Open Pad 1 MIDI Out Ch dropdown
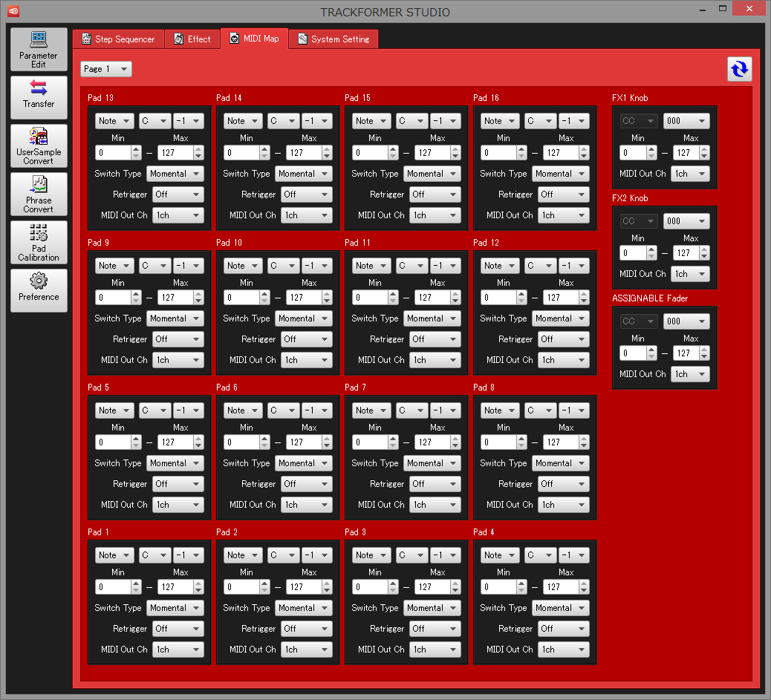The image size is (771, 700). pyautogui.click(x=178, y=650)
